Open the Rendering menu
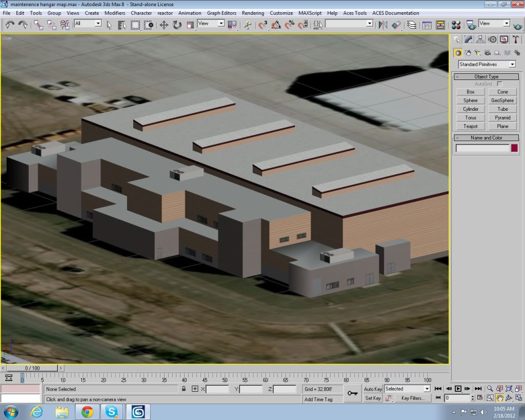This screenshot has height=420, width=525. 253,13
